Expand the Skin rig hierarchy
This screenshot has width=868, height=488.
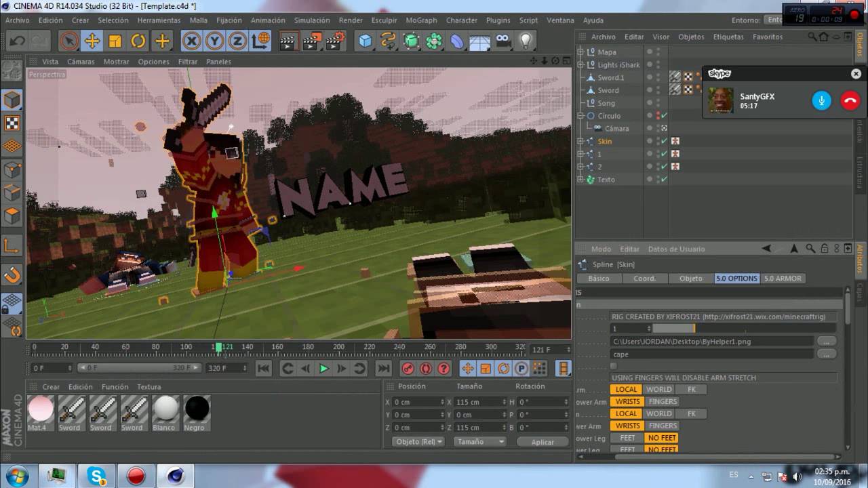pyautogui.click(x=580, y=142)
